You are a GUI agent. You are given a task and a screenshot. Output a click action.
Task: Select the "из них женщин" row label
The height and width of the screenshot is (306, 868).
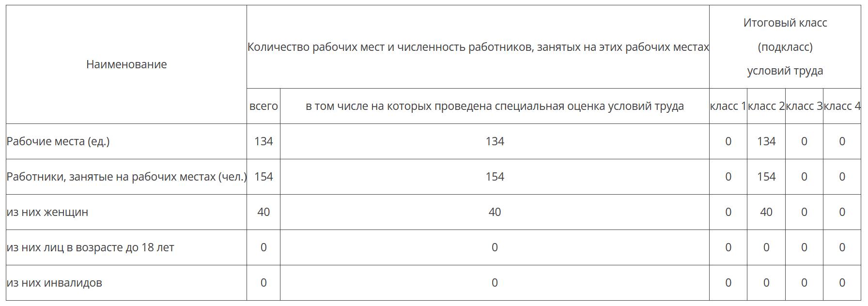click(x=47, y=212)
